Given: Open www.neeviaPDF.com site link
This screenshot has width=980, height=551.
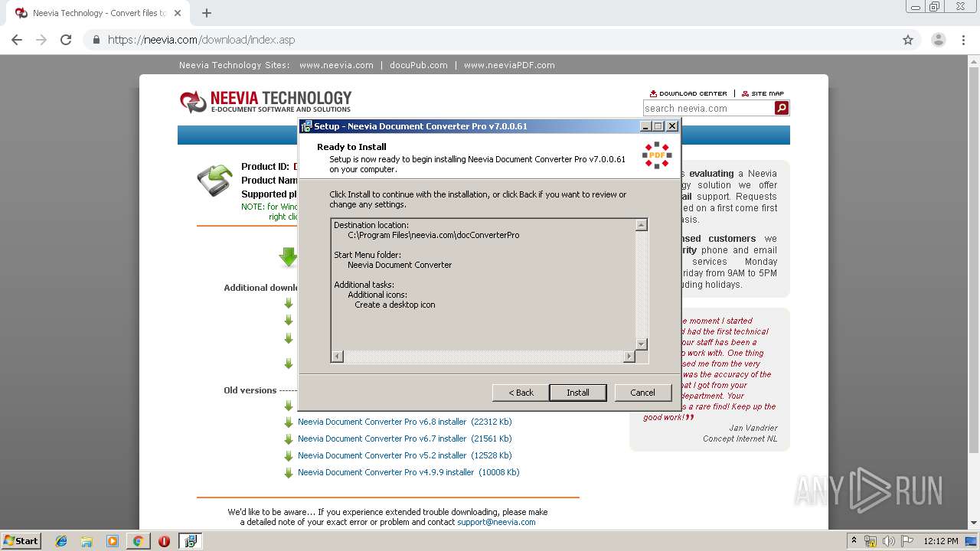Looking at the screenshot, I should [x=509, y=65].
